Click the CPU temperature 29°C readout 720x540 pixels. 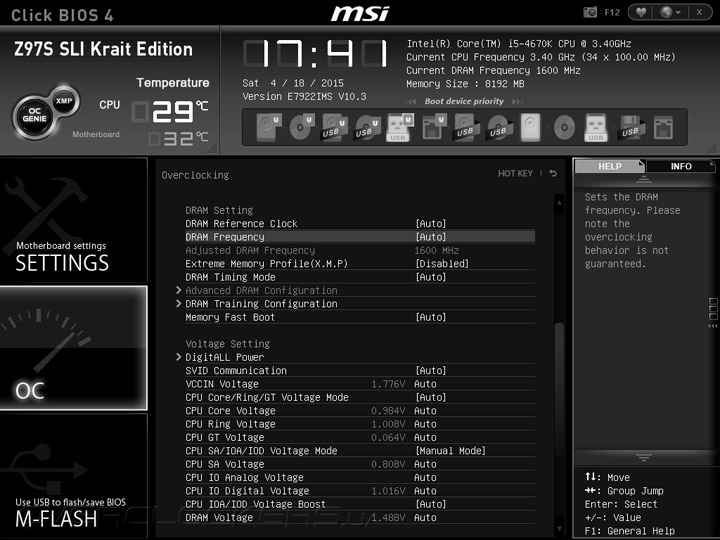170,112
